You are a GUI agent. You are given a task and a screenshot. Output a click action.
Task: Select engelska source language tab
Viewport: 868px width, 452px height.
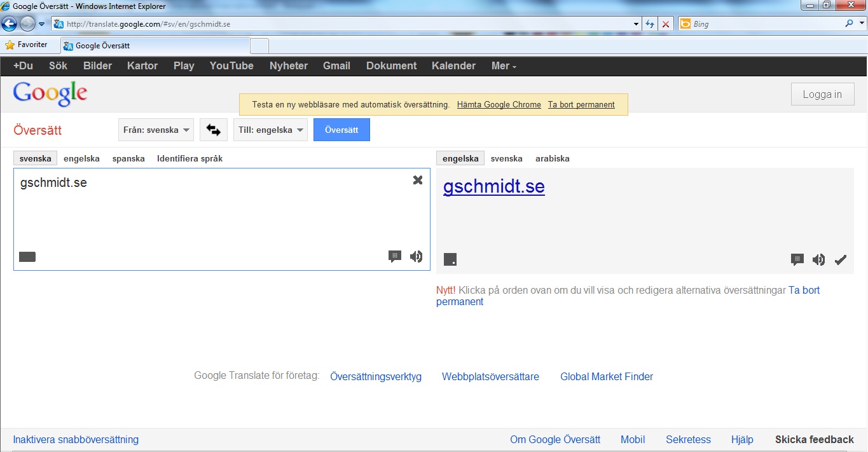tap(81, 158)
